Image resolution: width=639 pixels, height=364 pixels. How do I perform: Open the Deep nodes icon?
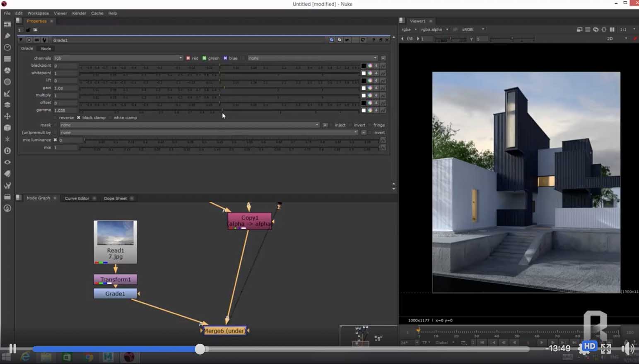tap(7, 151)
